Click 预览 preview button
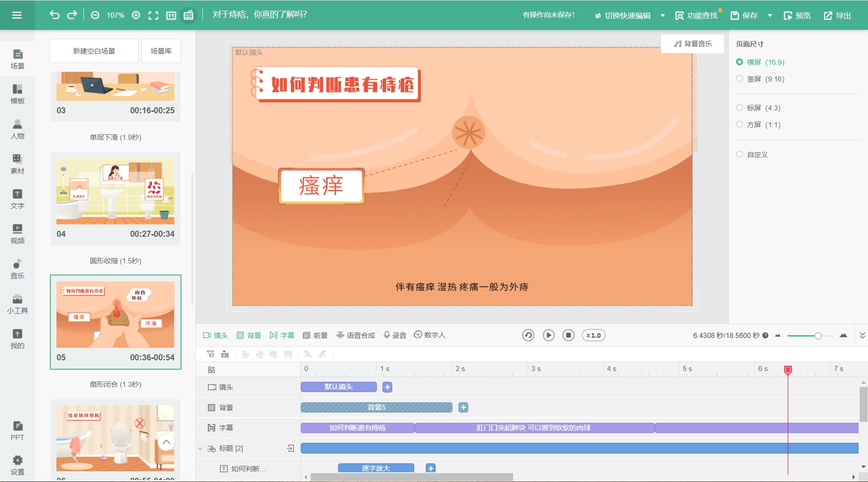The height and width of the screenshot is (482, 868). pyautogui.click(x=797, y=15)
